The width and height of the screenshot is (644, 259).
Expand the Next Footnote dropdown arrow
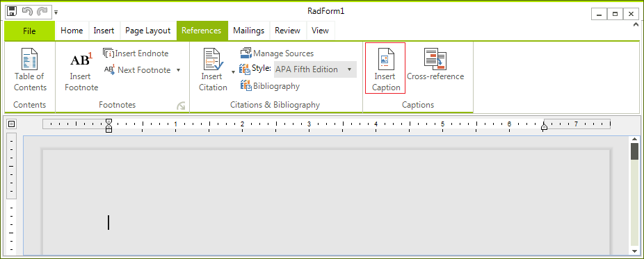point(178,70)
